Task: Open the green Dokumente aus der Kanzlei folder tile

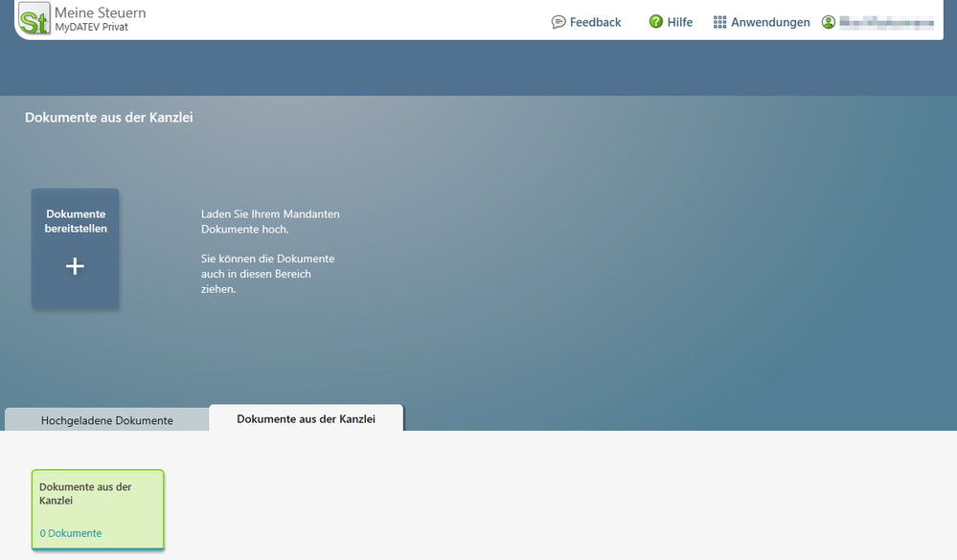Action: pyautogui.click(x=98, y=505)
